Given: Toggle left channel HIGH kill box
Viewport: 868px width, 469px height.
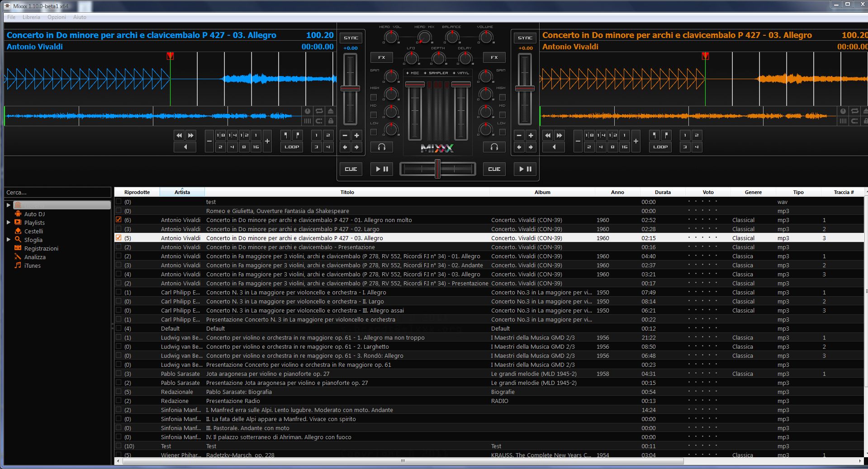Looking at the screenshot, I should tap(374, 97).
